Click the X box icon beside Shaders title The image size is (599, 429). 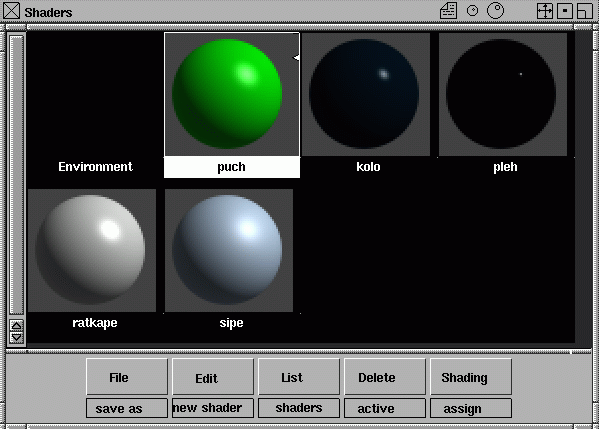[x=11, y=11]
